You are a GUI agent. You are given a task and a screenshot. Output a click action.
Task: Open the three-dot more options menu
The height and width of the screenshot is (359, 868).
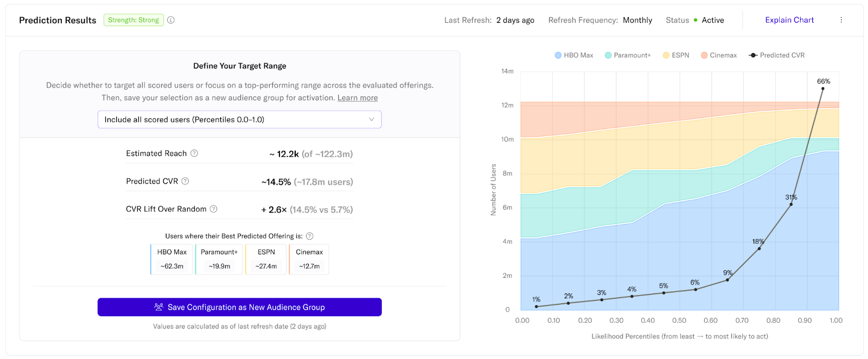tap(841, 20)
